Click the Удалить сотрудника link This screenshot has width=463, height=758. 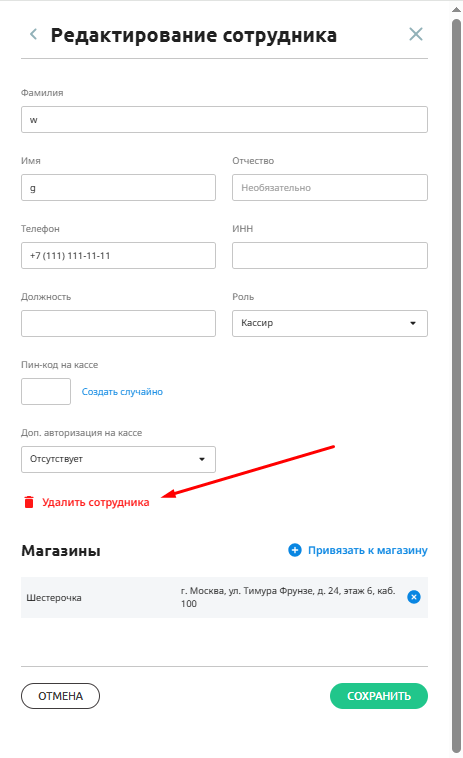[96, 502]
